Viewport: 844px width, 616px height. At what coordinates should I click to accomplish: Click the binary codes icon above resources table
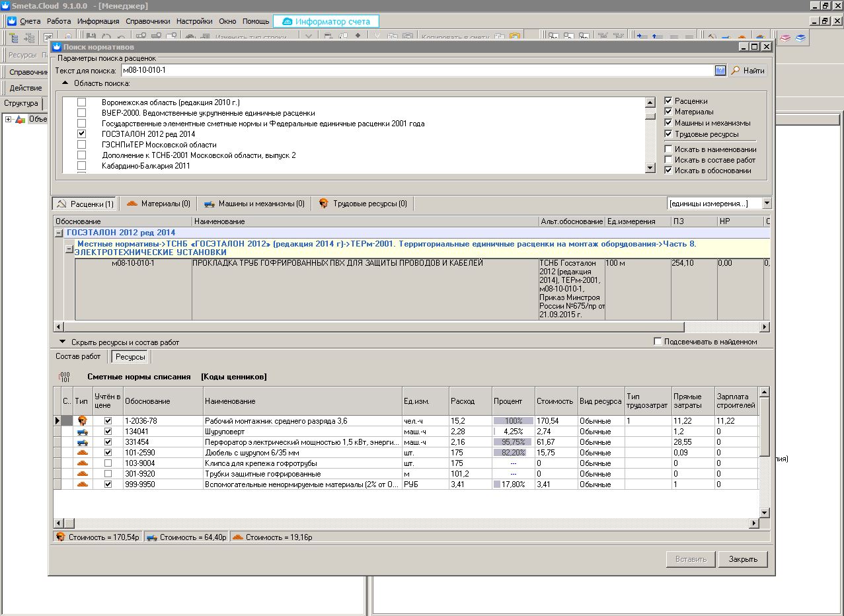64,377
